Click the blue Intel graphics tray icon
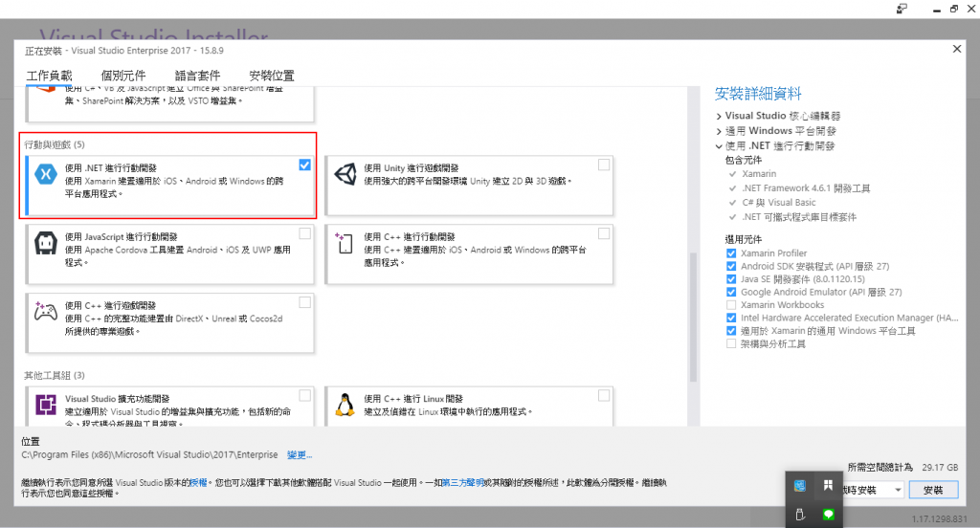 pyautogui.click(x=799, y=486)
